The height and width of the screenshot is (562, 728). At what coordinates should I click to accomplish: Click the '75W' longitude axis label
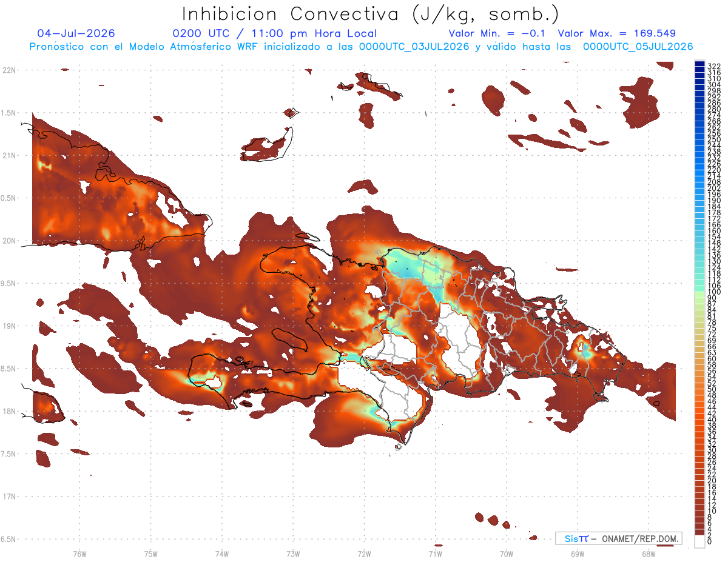pos(151,554)
